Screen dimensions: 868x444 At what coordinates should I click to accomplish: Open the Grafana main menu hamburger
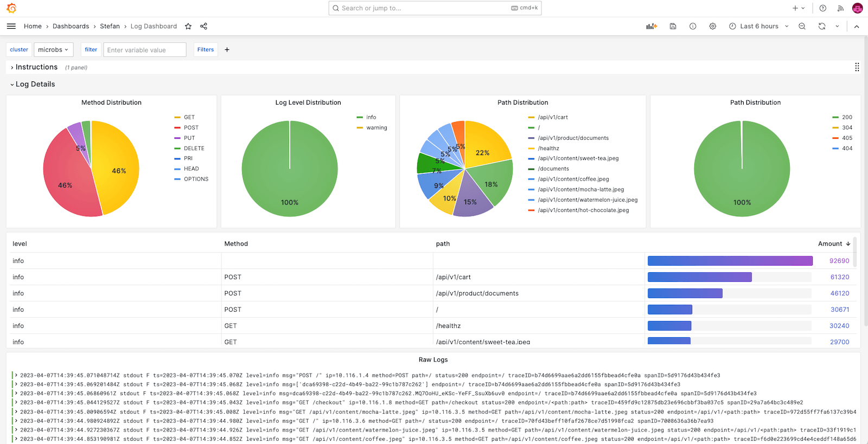(11, 26)
